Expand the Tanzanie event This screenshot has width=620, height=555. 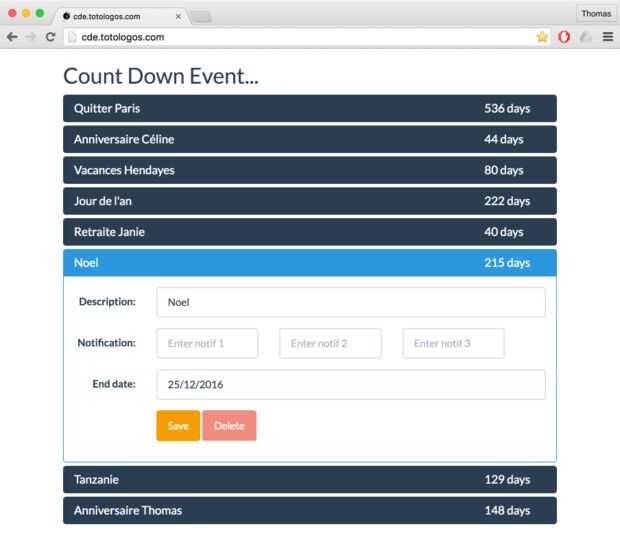(x=310, y=479)
